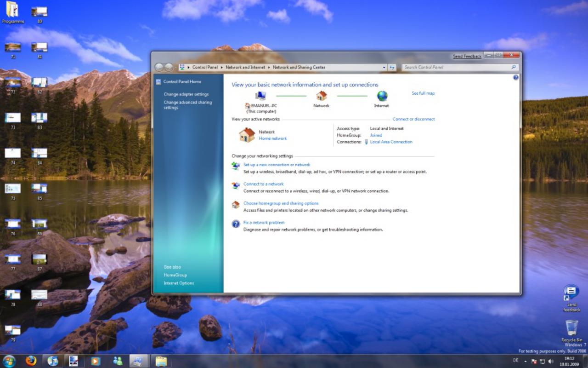
Task: Click the Back navigation arrow button
Action: coord(159,67)
